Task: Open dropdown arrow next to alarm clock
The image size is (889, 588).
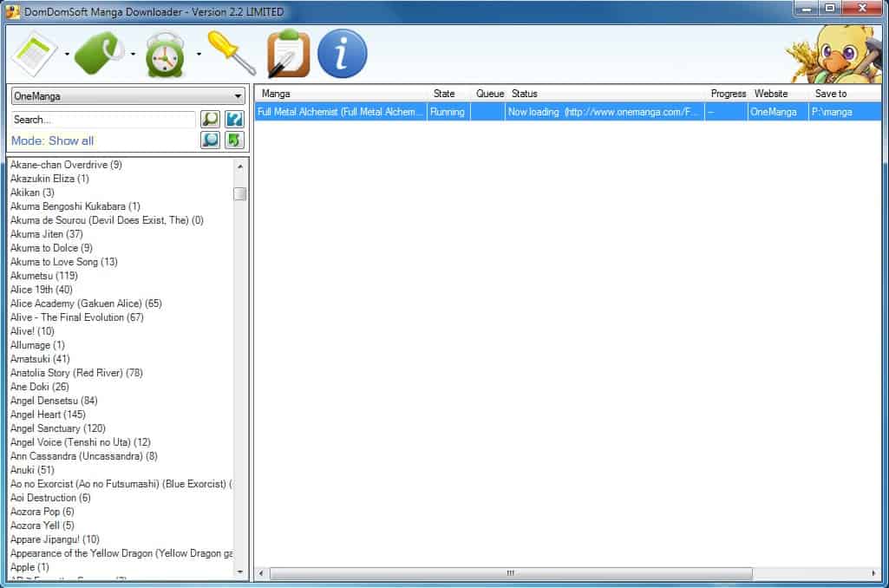Action: click(199, 55)
